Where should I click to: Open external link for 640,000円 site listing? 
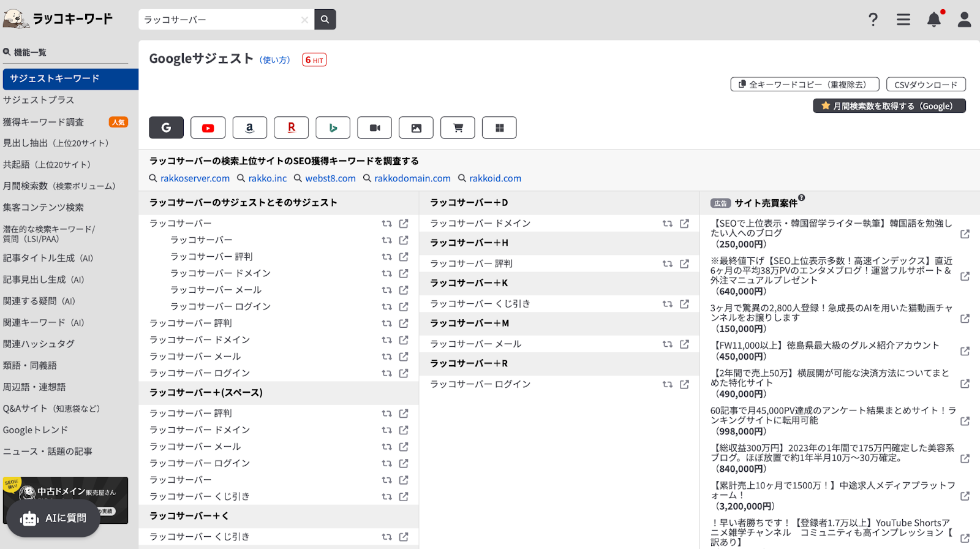(x=965, y=276)
